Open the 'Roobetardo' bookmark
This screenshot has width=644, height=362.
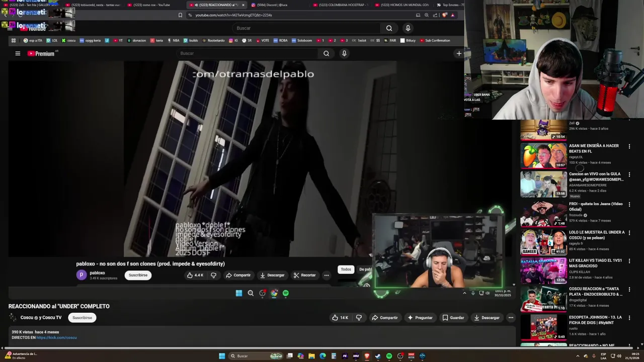click(213, 40)
